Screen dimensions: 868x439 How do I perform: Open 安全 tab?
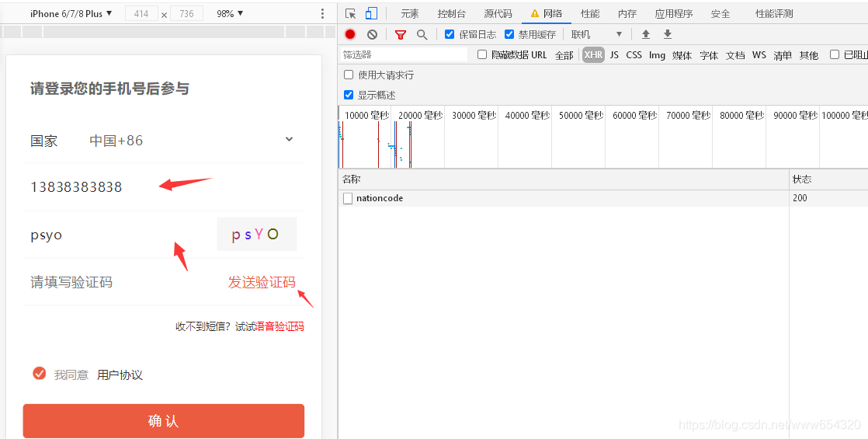tap(720, 14)
